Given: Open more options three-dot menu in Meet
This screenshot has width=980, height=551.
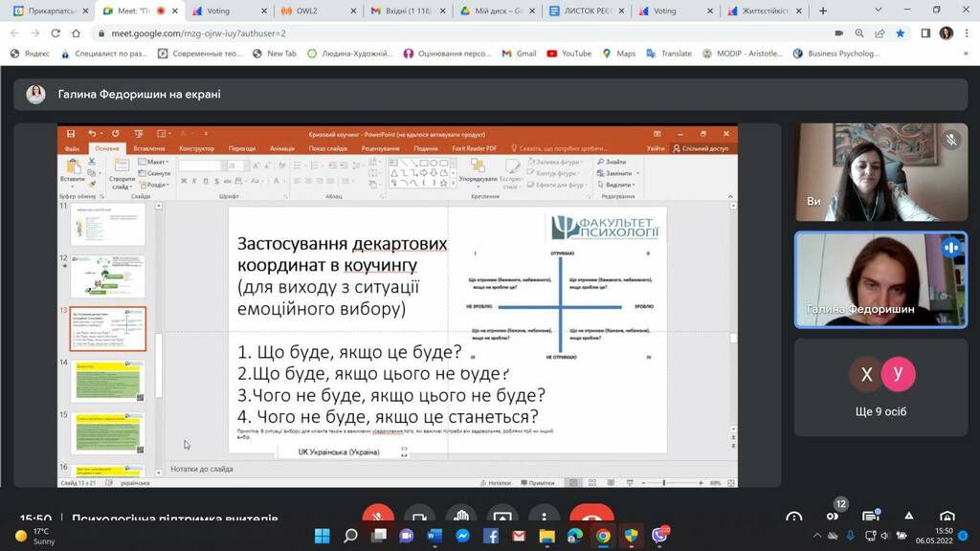Looking at the screenshot, I should pyautogui.click(x=544, y=517).
